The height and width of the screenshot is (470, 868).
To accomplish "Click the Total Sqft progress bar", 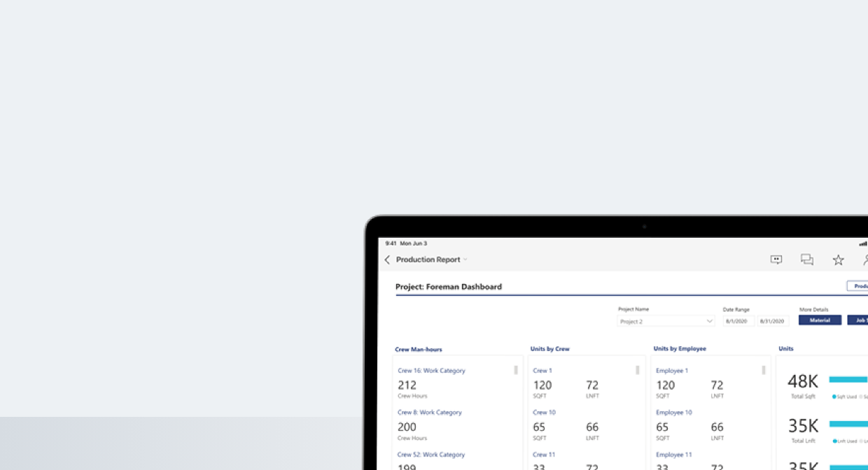I will point(848,379).
